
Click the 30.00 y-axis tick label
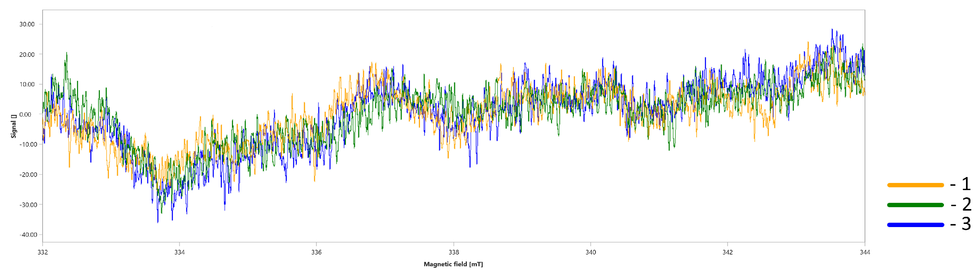point(27,24)
